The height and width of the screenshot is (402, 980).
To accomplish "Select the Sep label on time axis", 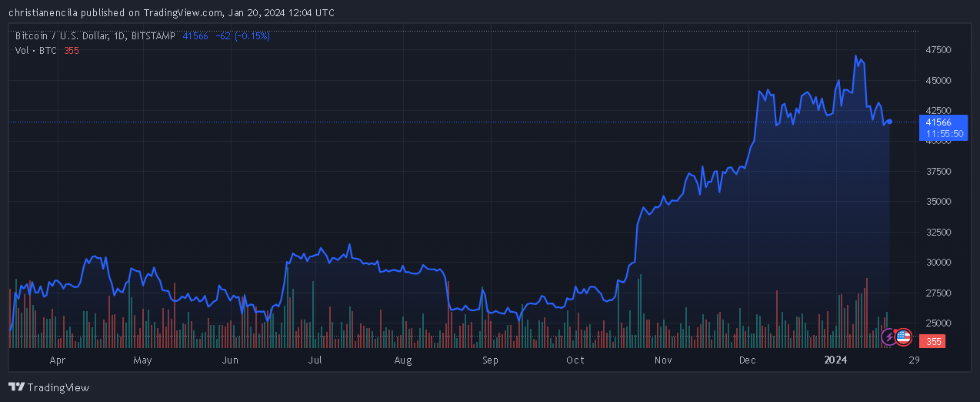I will pyautogui.click(x=490, y=360).
